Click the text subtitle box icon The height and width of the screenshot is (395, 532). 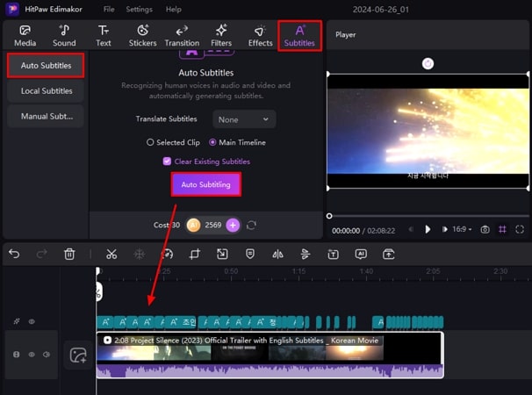pos(334,254)
